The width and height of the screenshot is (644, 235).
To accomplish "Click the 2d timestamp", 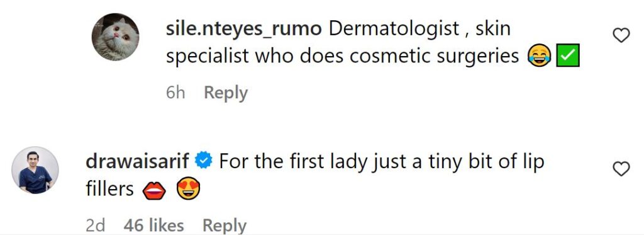I will pos(96,225).
